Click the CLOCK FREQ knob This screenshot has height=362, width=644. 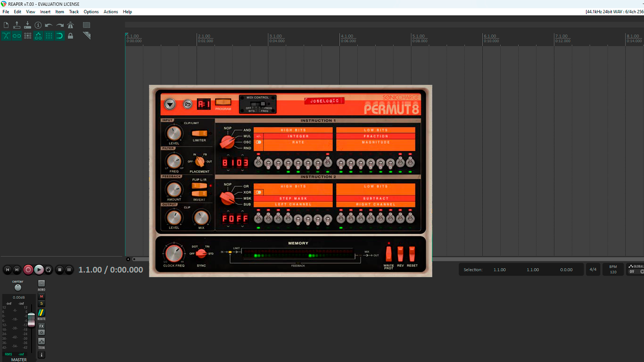(174, 253)
